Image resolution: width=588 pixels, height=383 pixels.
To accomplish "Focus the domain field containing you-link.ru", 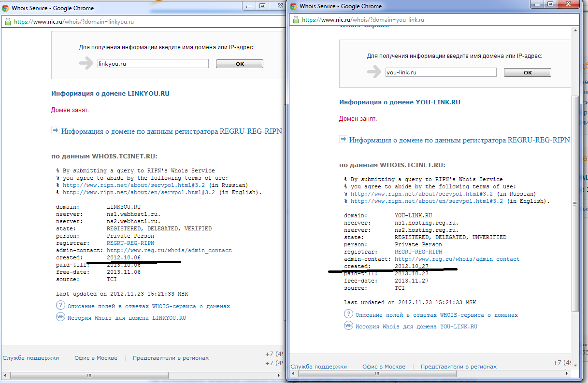I will (441, 72).
